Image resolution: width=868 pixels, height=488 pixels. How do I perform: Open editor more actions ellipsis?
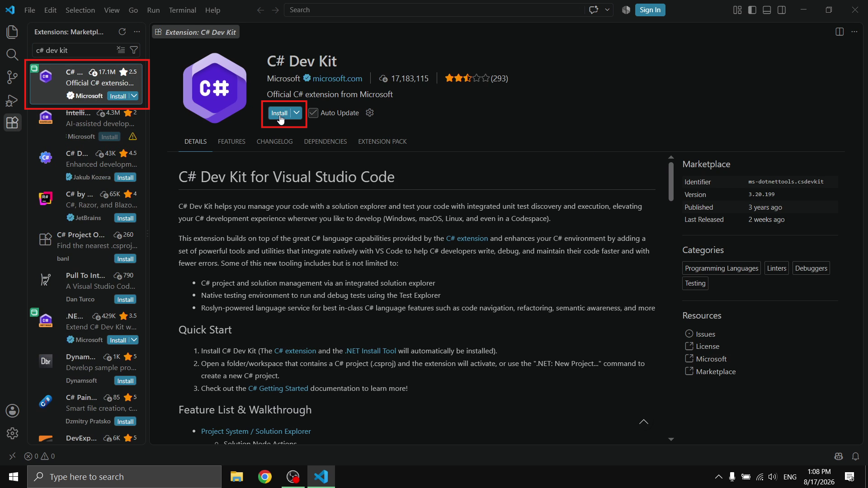point(854,32)
